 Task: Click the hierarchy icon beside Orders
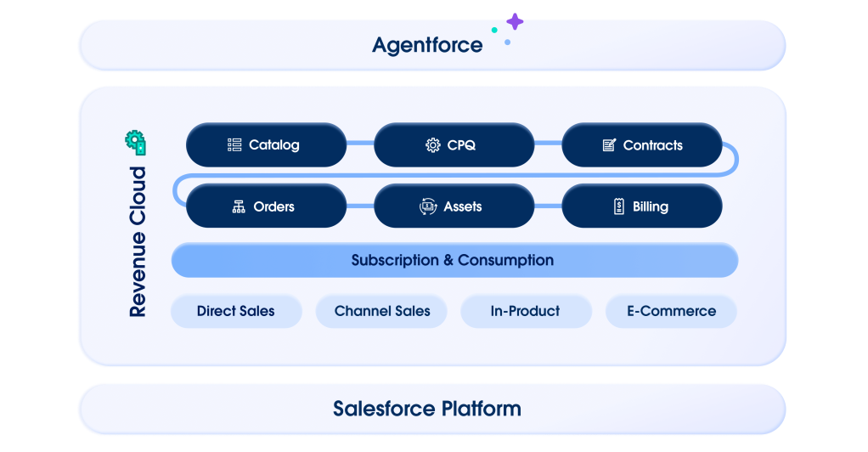coord(239,206)
